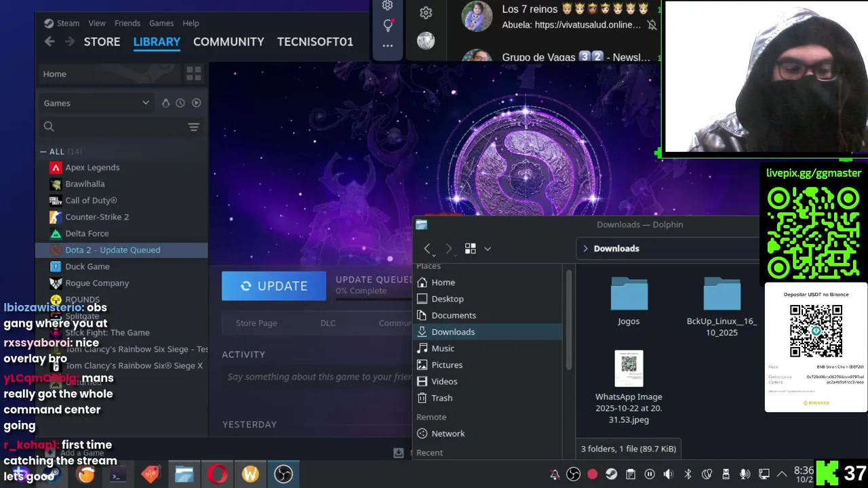Open the TECNISOFT01 profile tab
Image resolution: width=868 pixels, height=488 pixels.
315,41
